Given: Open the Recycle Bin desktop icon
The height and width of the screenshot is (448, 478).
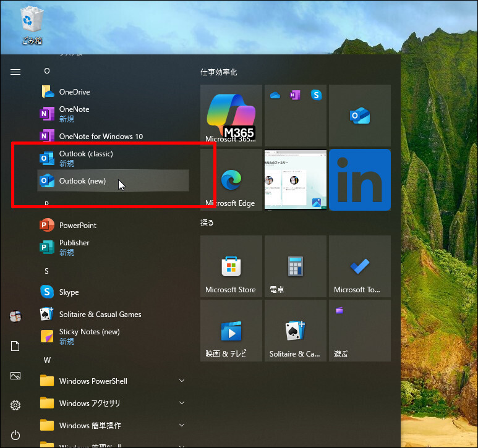Looking at the screenshot, I should 32,25.
